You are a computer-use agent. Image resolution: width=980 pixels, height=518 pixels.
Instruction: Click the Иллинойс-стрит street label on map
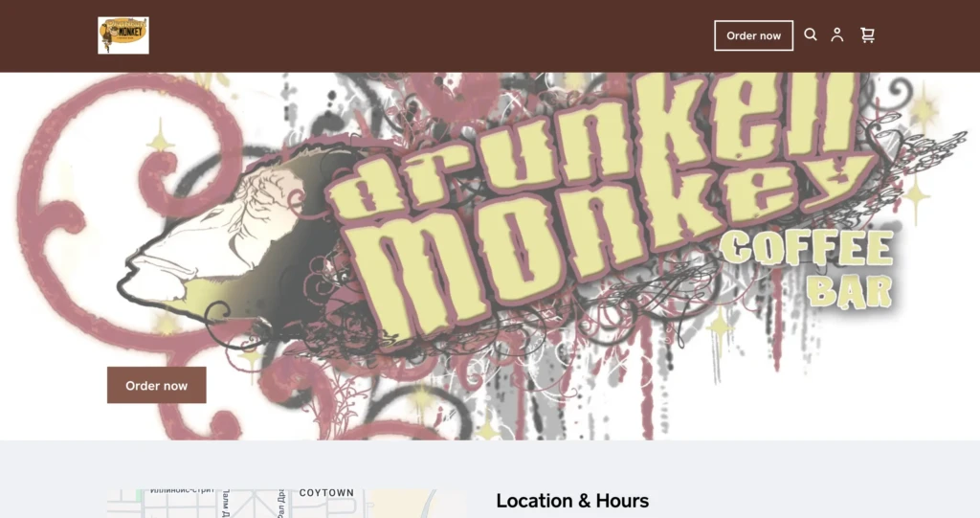[181, 491]
